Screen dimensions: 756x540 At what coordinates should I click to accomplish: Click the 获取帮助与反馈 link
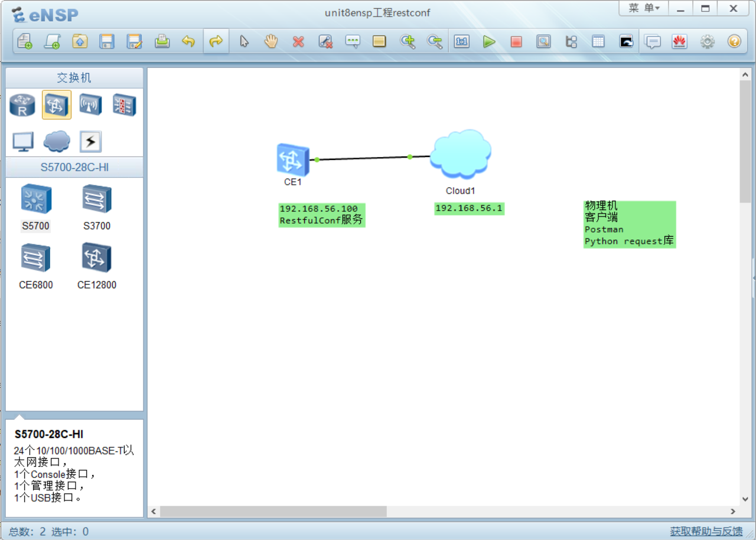[x=706, y=531]
